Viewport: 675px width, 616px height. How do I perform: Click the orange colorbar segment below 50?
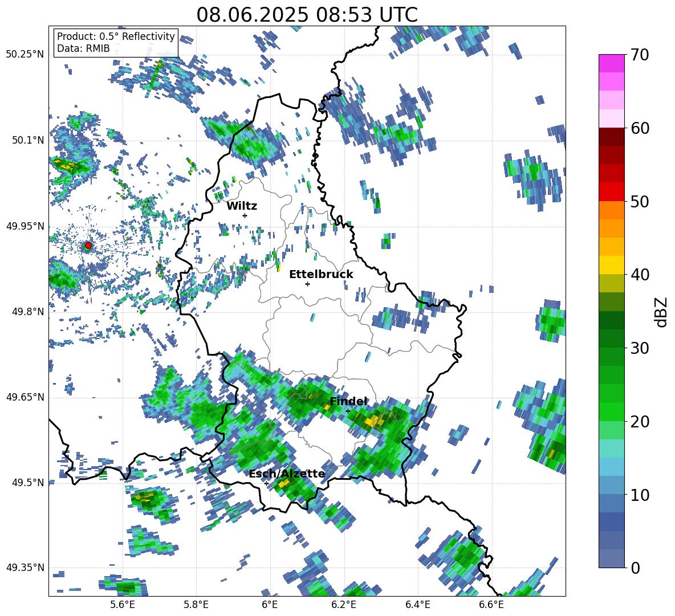(611, 210)
